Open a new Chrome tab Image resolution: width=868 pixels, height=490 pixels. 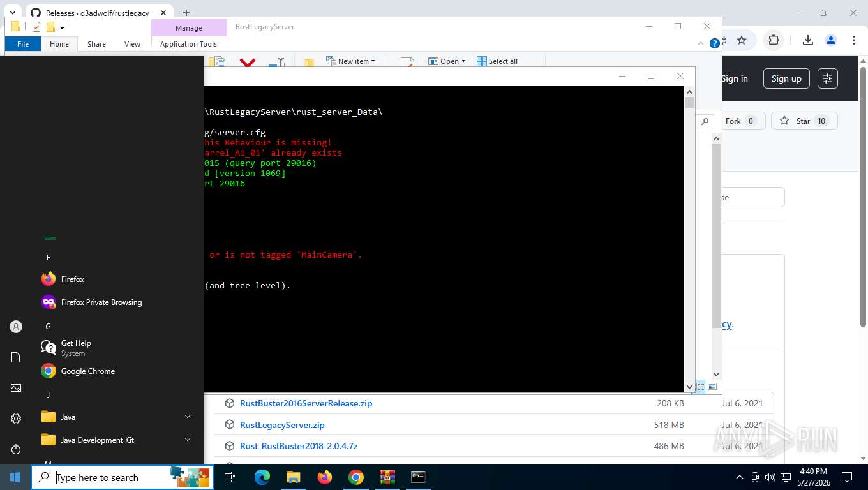click(186, 13)
